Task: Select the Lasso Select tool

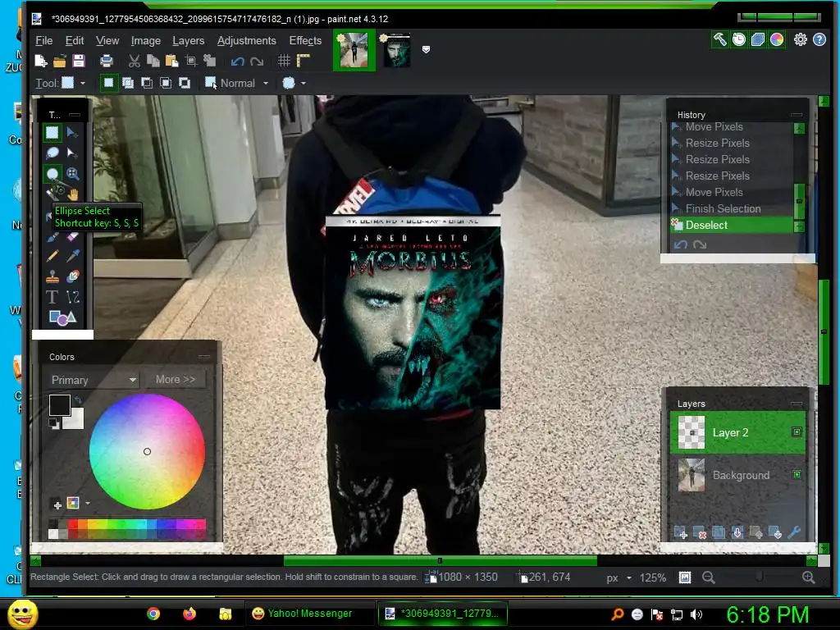Action: coord(52,153)
